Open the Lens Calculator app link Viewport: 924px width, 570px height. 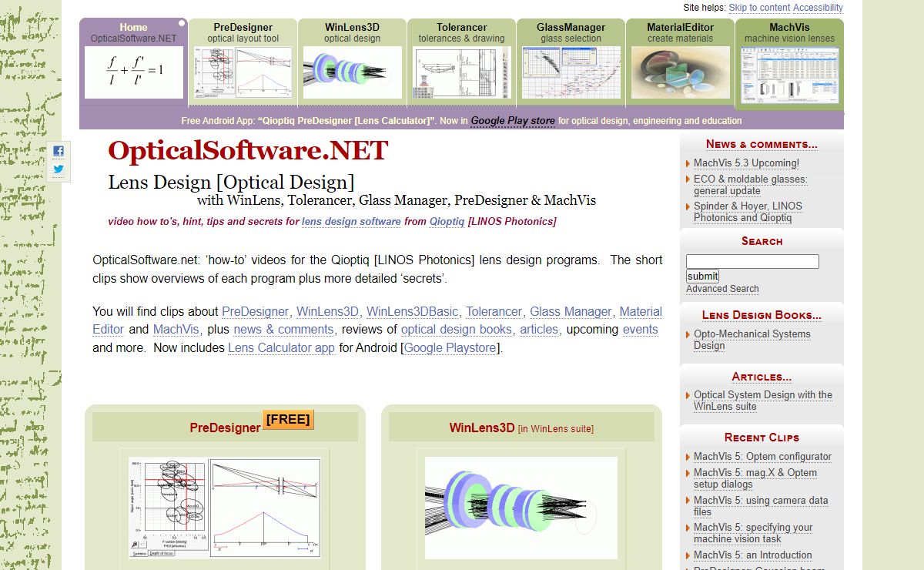tap(281, 347)
